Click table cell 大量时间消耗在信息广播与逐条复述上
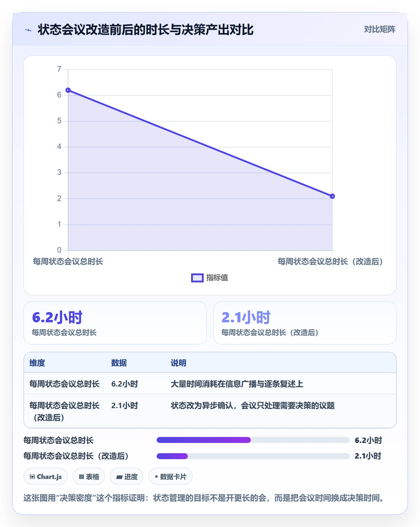420x527 pixels. click(237, 384)
